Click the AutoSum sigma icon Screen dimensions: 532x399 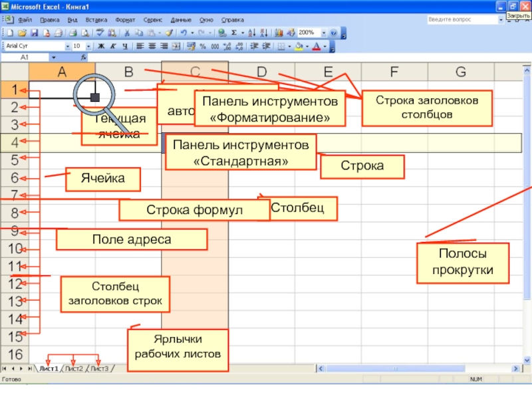[x=233, y=33]
